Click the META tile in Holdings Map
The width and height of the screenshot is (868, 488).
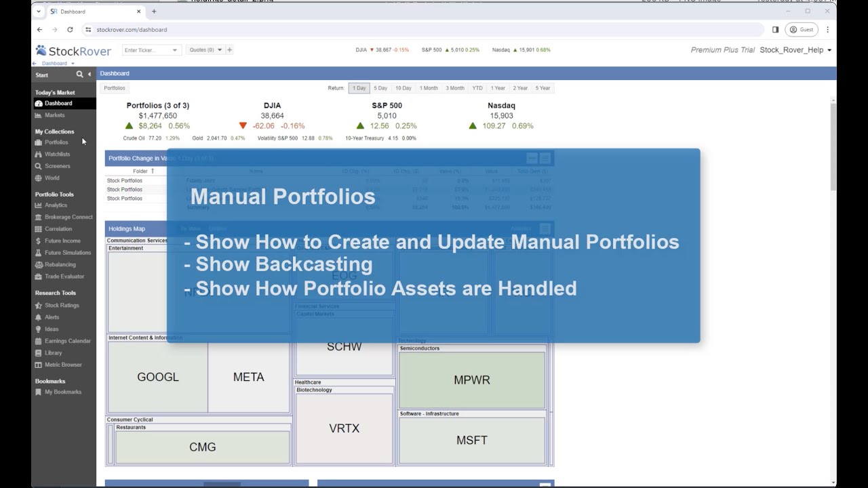pyautogui.click(x=249, y=378)
